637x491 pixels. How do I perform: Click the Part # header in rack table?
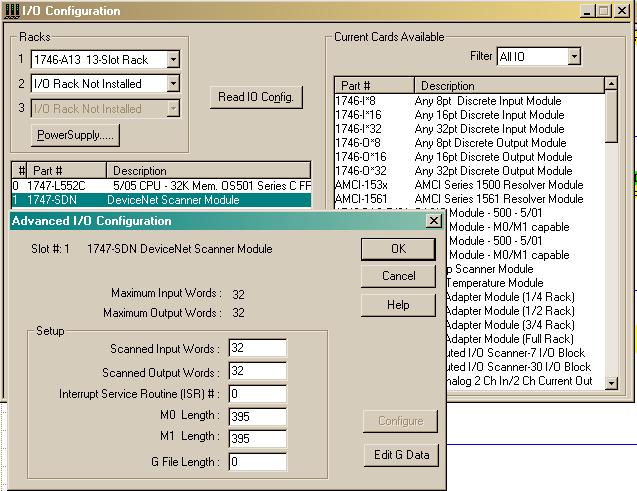tap(66, 171)
